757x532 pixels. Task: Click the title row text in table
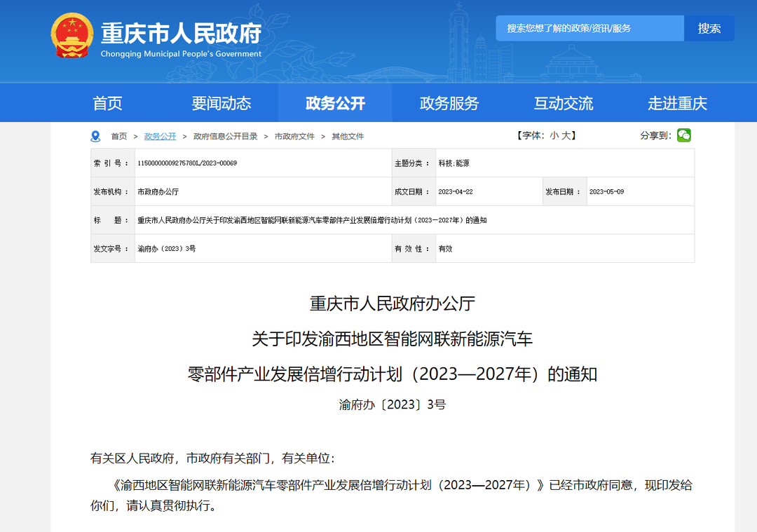point(312,220)
